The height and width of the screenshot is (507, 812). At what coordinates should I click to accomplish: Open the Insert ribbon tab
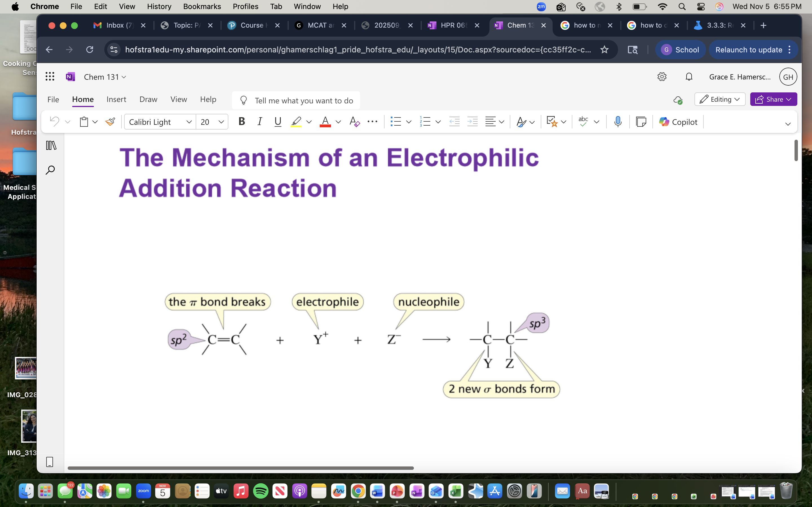point(116,99)
